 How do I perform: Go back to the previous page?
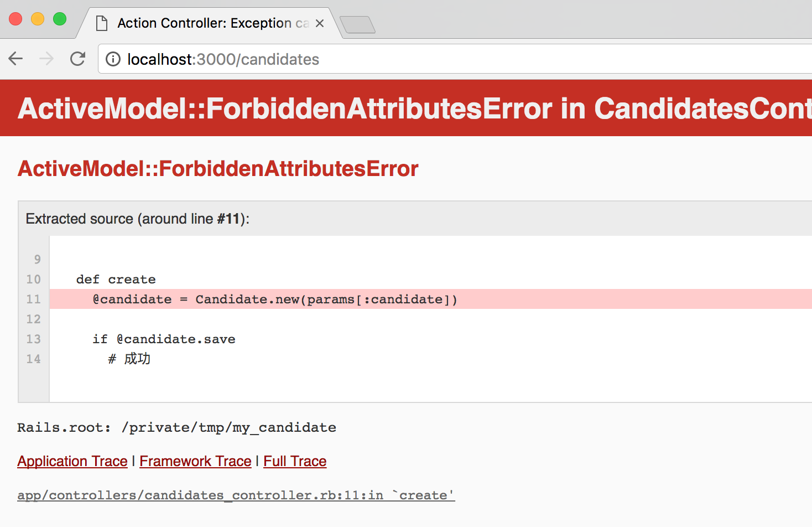(x=16, y=59)
